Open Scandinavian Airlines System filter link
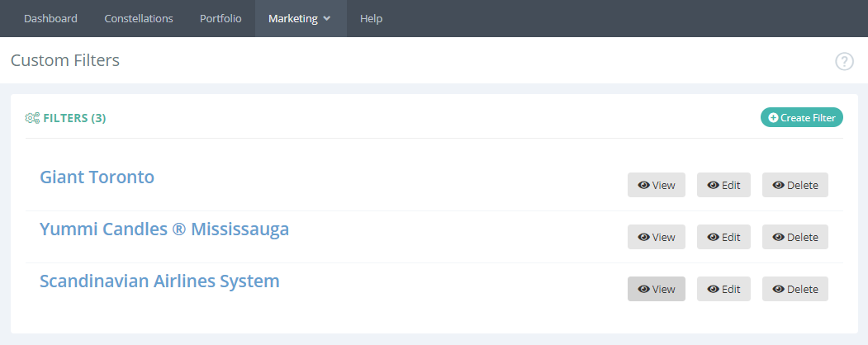Viewport: 868px width, 345px height. [159, 281]
